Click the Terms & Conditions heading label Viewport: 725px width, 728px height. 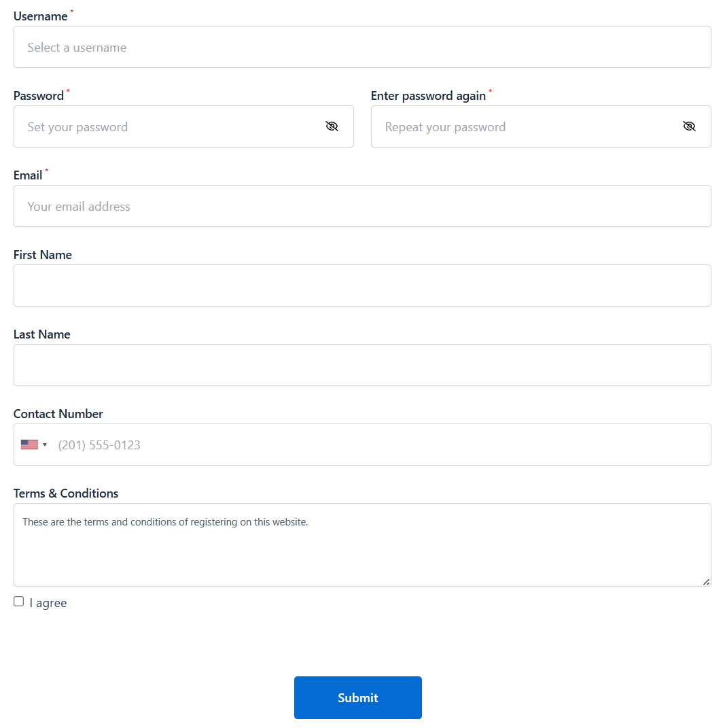[66, 493]
